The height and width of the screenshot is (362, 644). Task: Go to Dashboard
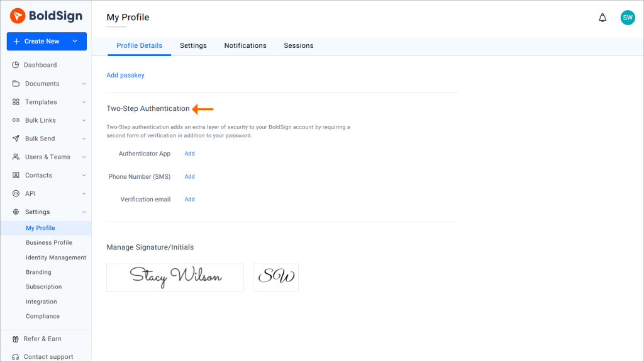[40, 65]
